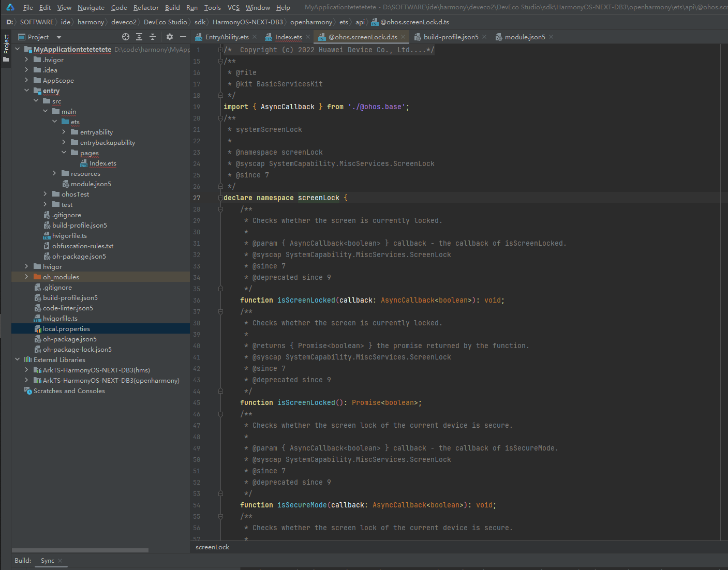The image size is (728, 570).
Task: Click the Expand All icon in Project panel
Action: pyautogui.click(x=139, y=37)
